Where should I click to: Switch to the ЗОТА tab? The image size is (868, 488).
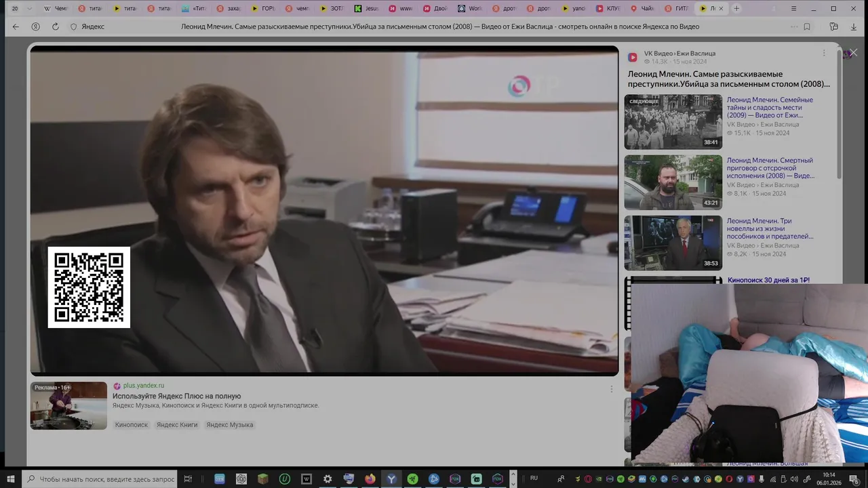coord(332,9)
